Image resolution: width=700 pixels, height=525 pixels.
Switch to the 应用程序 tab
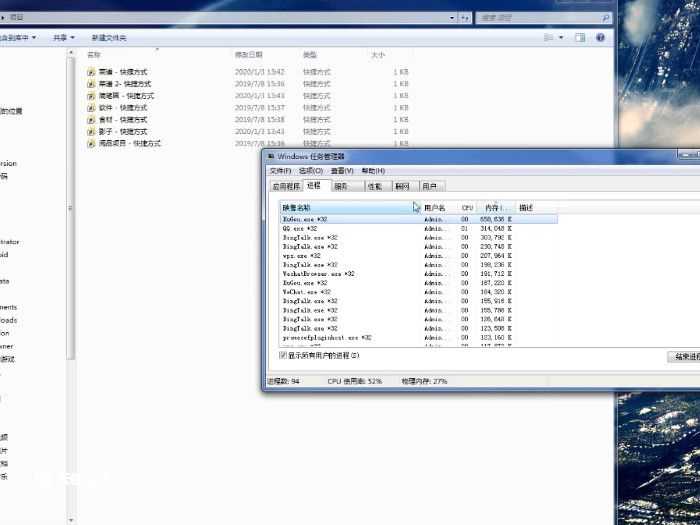(286, 186)
